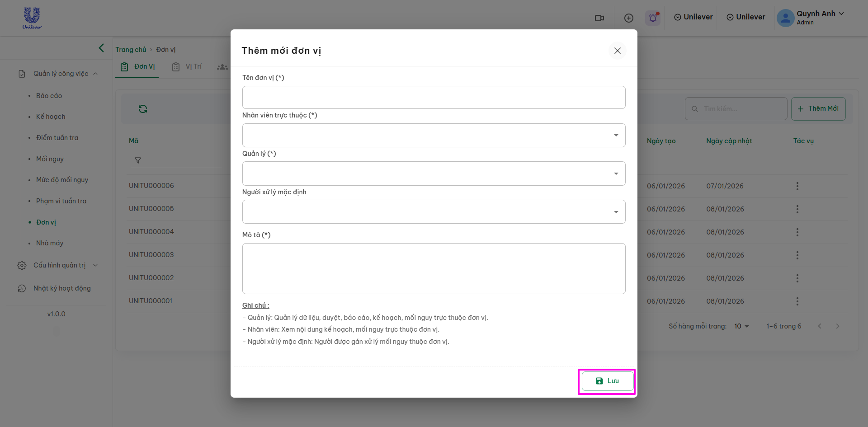868x427 pixels.
Task: Switch to the Vị Trí tab
Action: (187, 67)
